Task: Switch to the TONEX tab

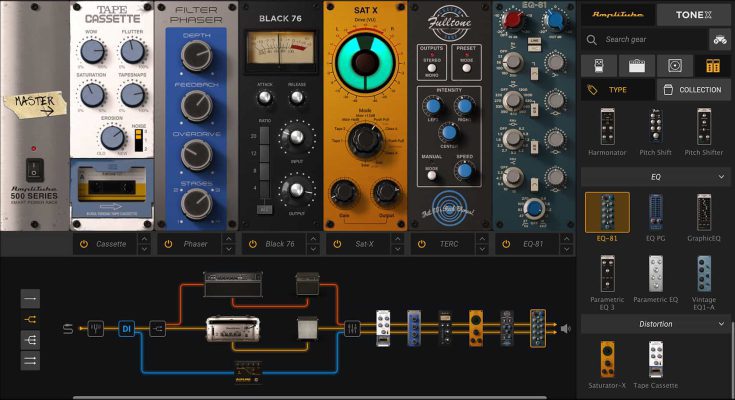Action: (693, 14)
